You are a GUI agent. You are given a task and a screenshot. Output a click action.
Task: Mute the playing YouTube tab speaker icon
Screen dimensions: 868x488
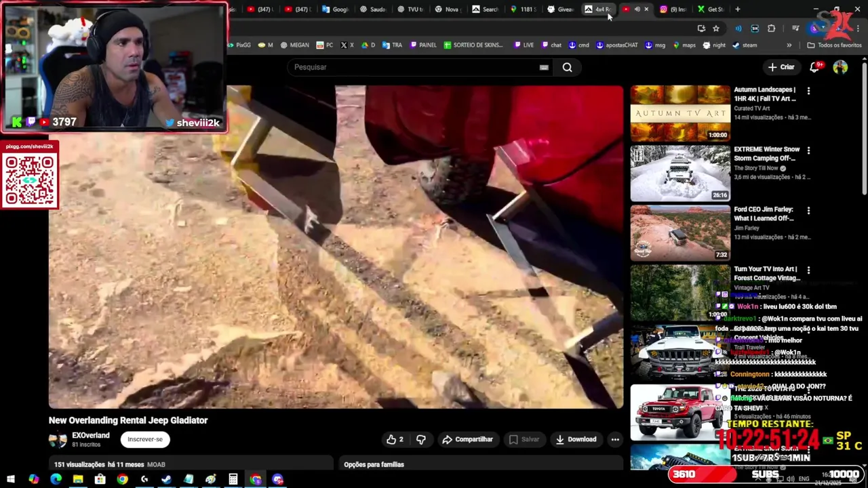pyautogui.click(x=637, y=9)
